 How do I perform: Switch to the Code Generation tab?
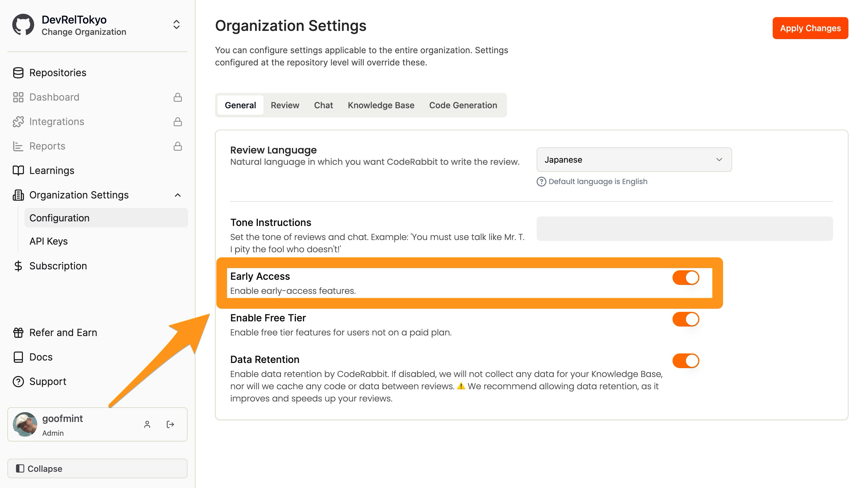(x=463, y=105)
